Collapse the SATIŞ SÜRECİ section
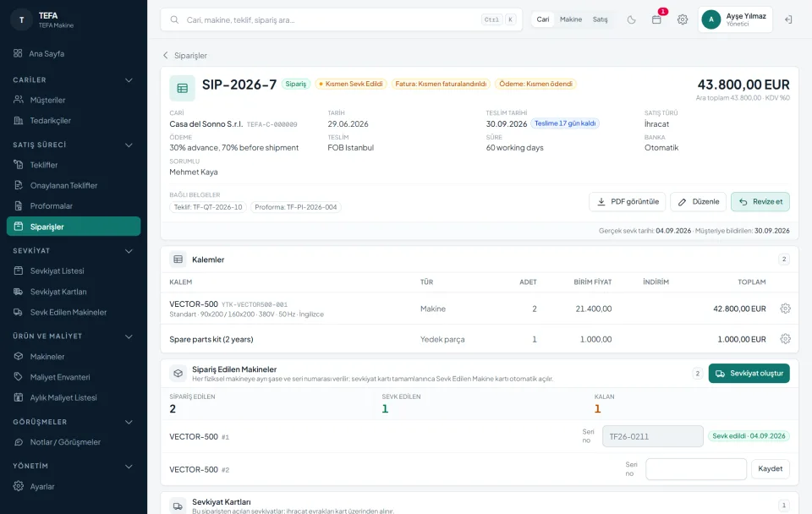 click(x=129, y=145)
